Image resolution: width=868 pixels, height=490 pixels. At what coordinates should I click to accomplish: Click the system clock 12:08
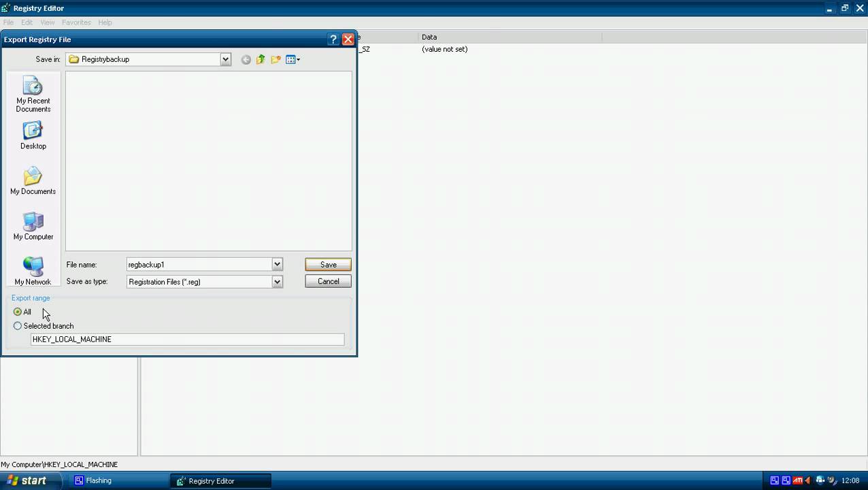click(850, 480)
